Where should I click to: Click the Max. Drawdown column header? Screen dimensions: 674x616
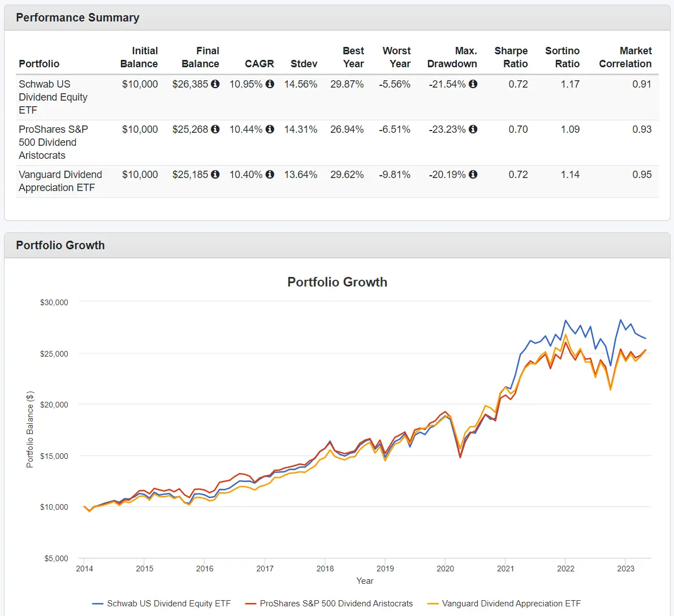click(x=452, y=57)
